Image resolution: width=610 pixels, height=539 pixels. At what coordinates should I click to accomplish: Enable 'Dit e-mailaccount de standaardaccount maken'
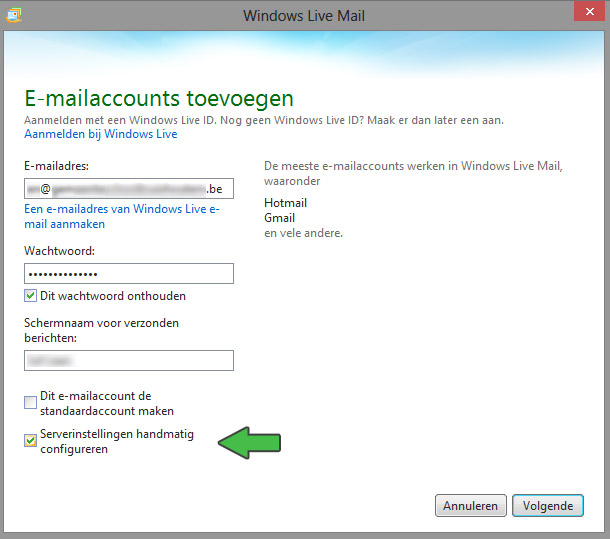(30, 402)
